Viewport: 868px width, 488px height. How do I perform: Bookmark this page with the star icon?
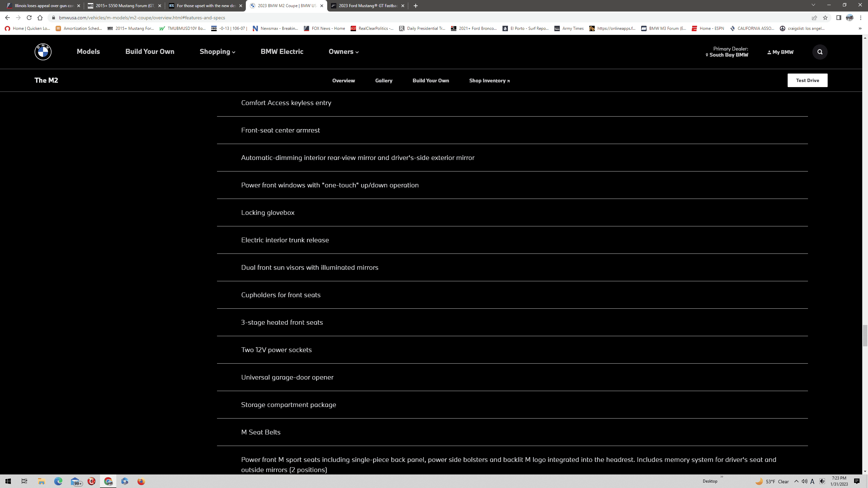825,18
